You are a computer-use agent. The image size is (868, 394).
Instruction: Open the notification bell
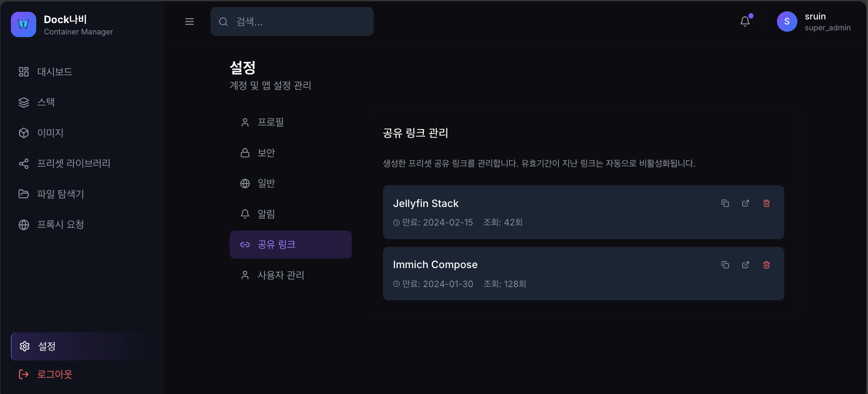click(744, 21)
